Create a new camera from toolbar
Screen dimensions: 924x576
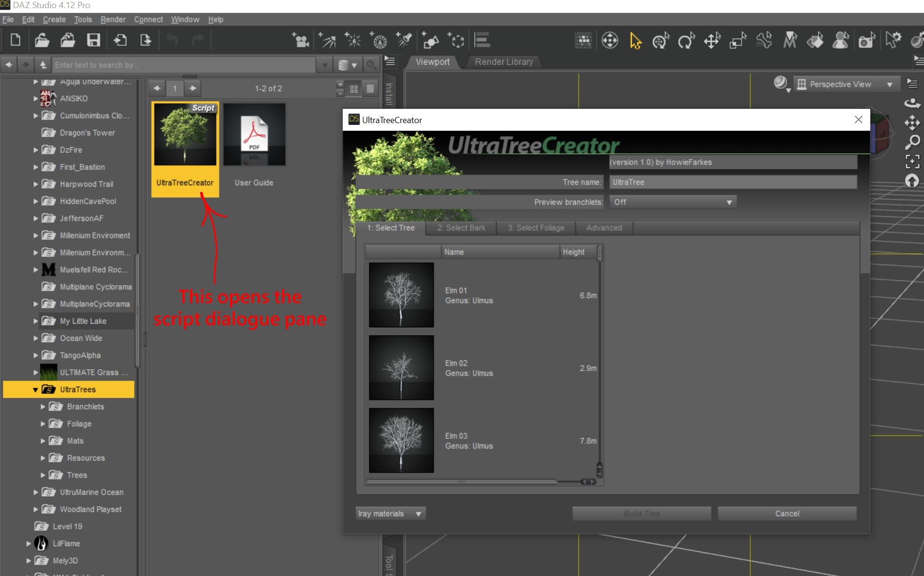(x=300, y=40)
